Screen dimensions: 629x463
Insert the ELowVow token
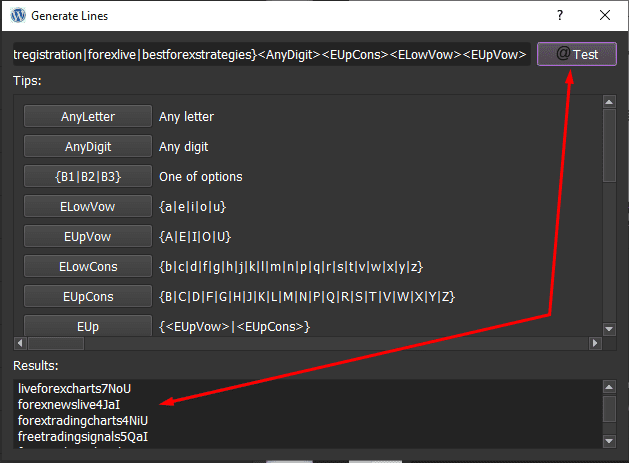pyautogui.click(x=88, y=207)
